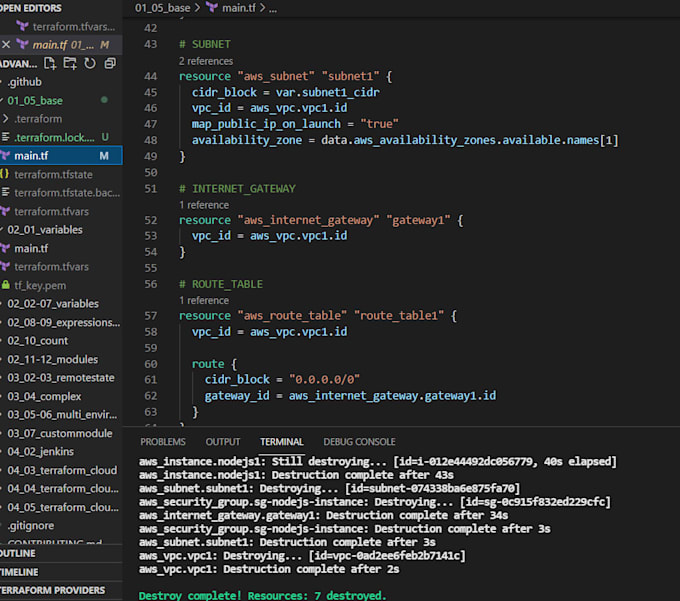Click the '# ROUTE_TABLE' comment on line 56
This screenshot has height=601, width=680.
pos(221,284)
